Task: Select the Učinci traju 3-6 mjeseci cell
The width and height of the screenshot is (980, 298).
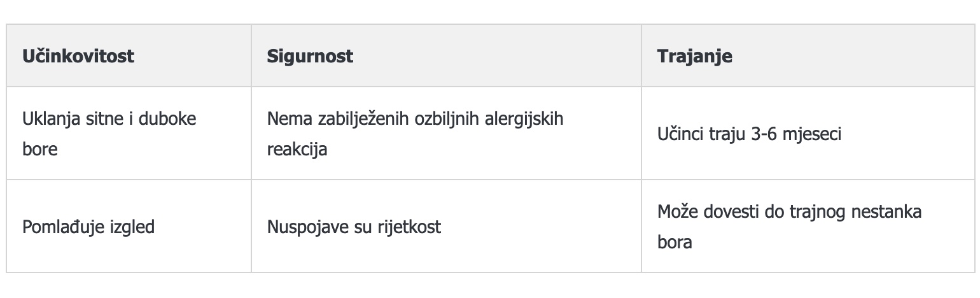Action: (x=808, y=134)
